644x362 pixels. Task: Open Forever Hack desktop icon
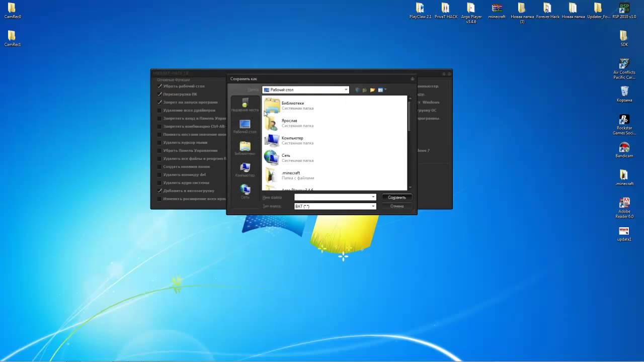547,11
